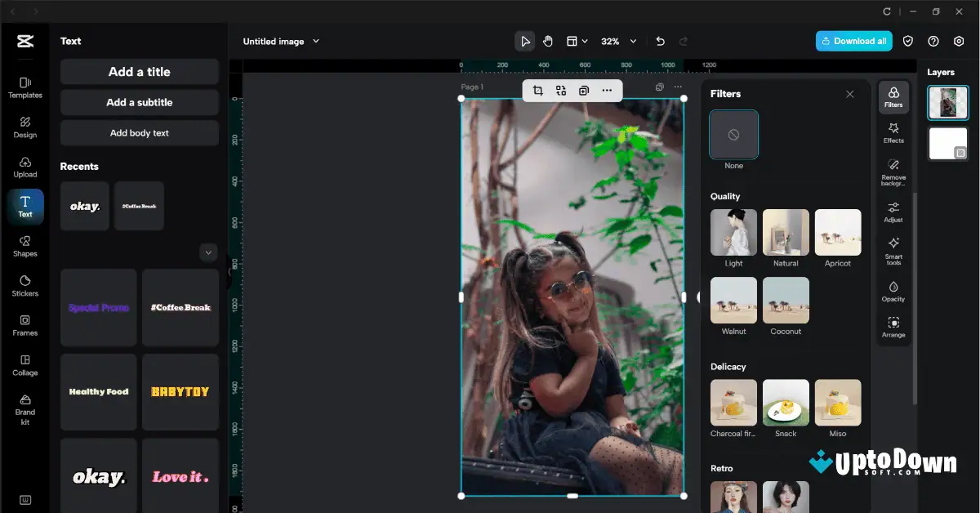Select the None filter swatch
This screenshot has width=980, height=513.
pos(733,134)
